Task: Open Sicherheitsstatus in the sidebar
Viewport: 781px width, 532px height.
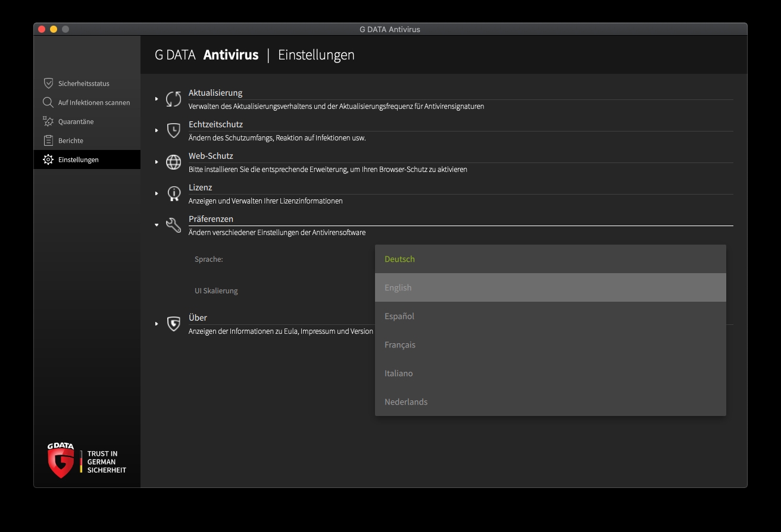Action: [x=87, y=83]
